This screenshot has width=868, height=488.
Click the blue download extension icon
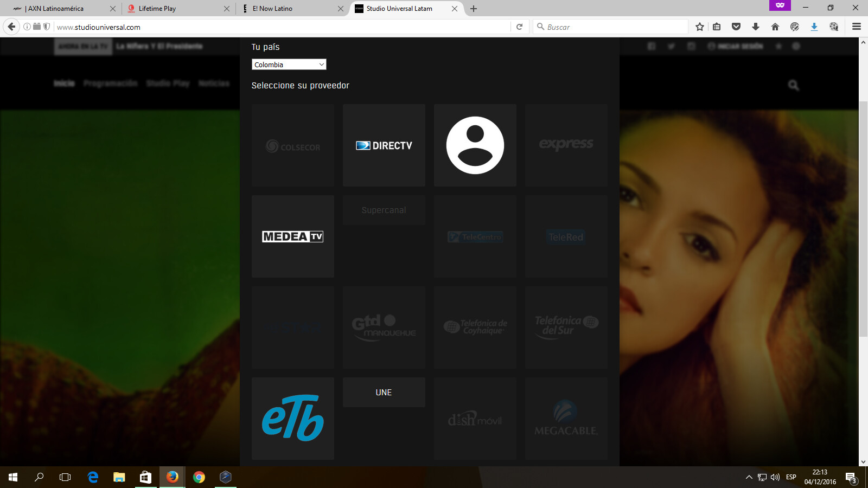coord(814,27)
